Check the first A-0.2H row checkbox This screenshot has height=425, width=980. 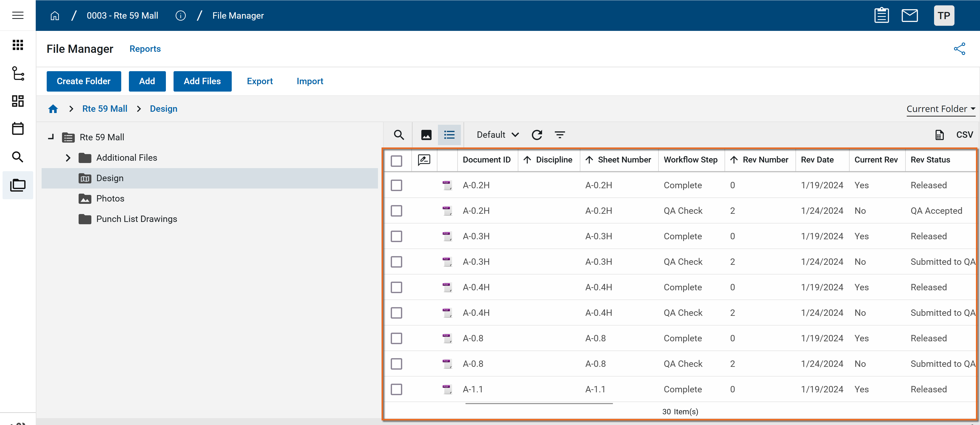pos(396,185)
